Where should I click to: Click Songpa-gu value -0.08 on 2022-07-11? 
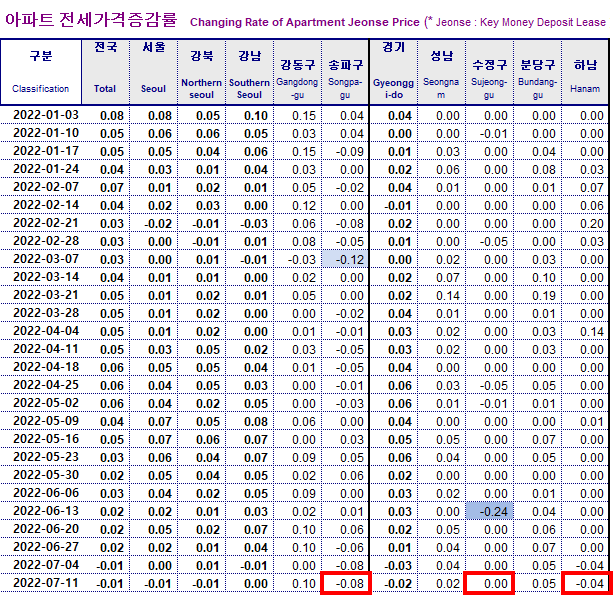[x=346, y=584]
